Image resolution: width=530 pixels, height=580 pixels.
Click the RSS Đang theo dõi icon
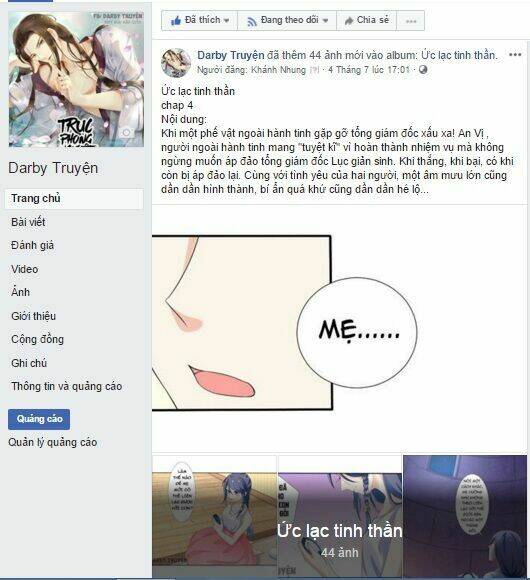click(x=252, y=22)
